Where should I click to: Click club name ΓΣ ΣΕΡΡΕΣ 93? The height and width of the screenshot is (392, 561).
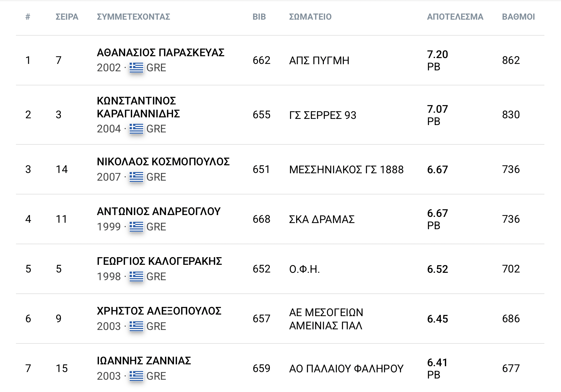click(x=323, y=115)
